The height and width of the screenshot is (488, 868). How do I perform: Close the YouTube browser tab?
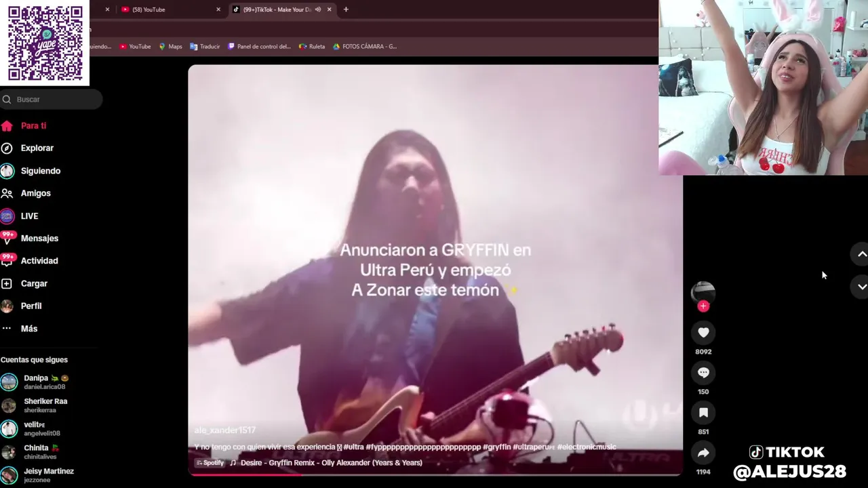point(218,9)
